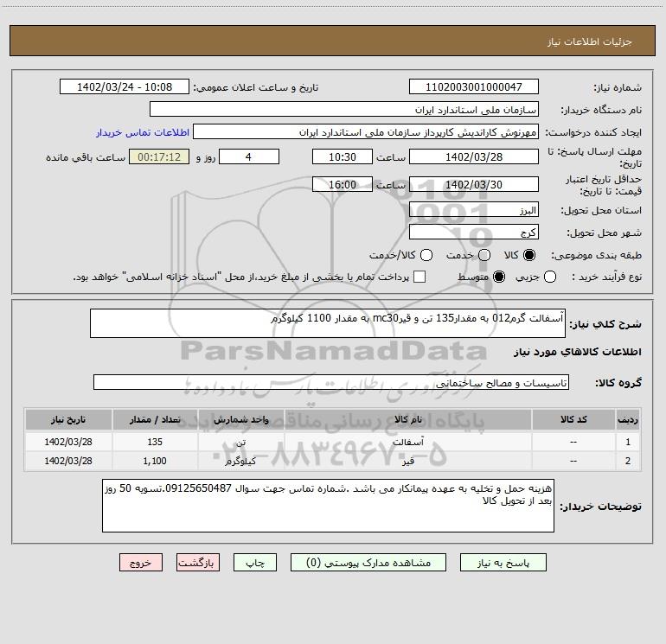Click the اطلاعات کالاهای مورد نیاز section heading
666x644 pixels.
click(577, 352)
